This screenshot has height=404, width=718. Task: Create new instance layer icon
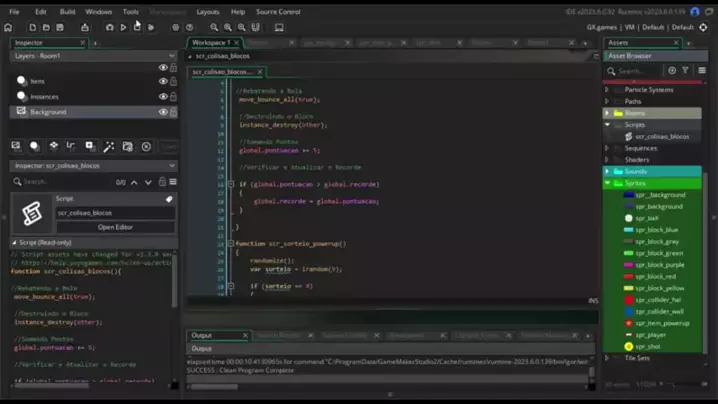tap(34, 146)
